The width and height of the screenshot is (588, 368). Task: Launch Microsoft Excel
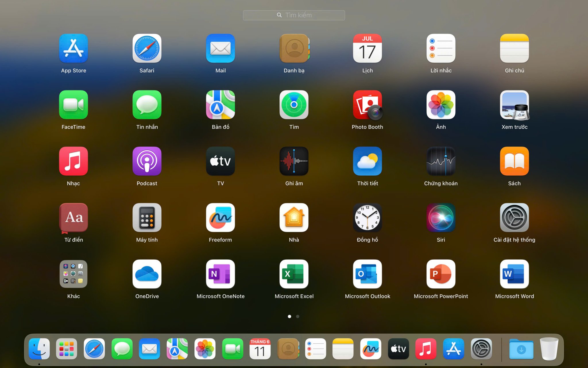[294, 274]
